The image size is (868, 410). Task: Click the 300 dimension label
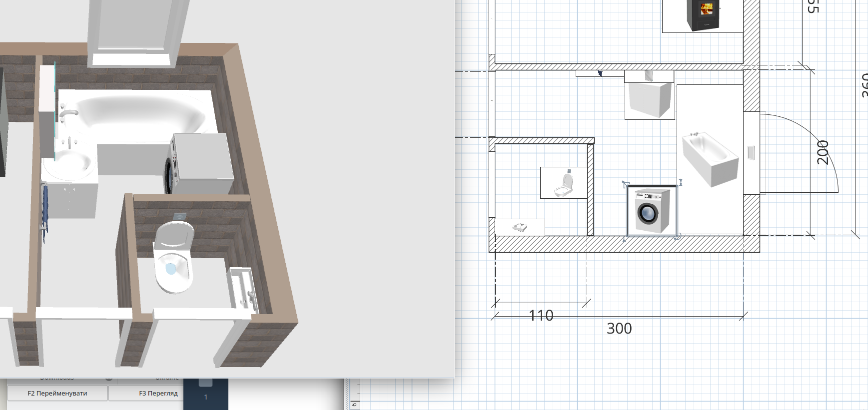pos(619,328)
